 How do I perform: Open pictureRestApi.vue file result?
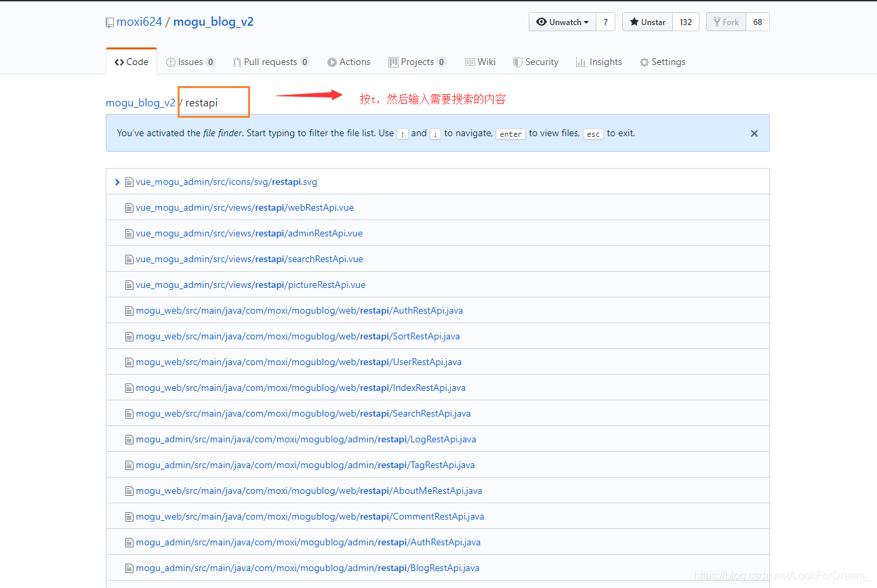pos(251,285)
